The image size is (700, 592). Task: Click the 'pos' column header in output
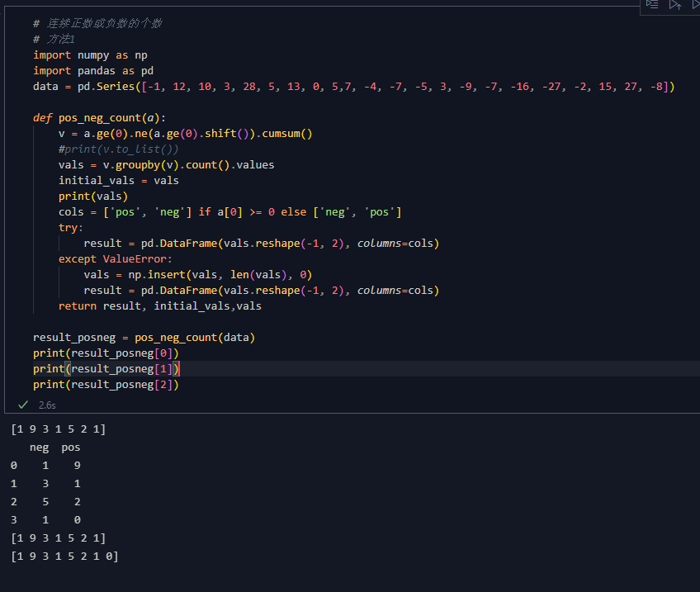tap(70, 448)
